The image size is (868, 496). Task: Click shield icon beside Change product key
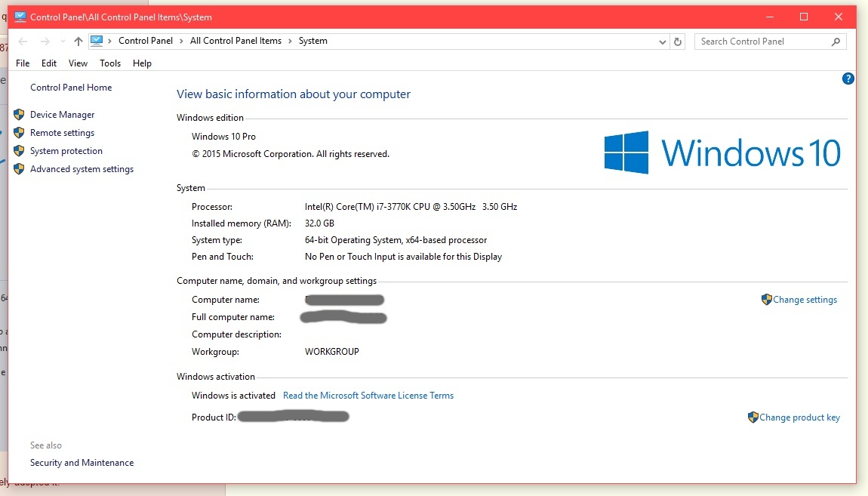click(x=753, y=417)
